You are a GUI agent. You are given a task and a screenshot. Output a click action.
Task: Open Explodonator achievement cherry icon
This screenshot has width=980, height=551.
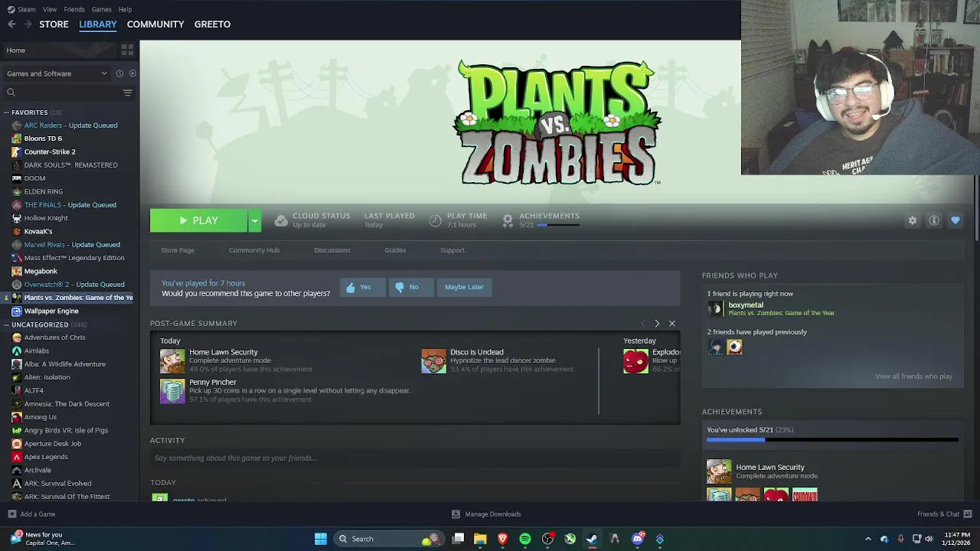pos(635,361)
